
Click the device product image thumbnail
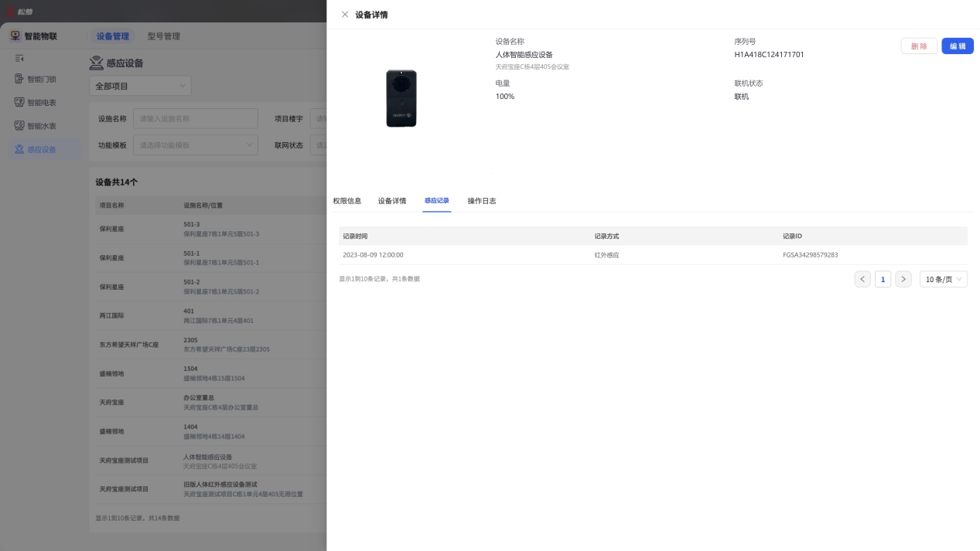pos(401,99)
